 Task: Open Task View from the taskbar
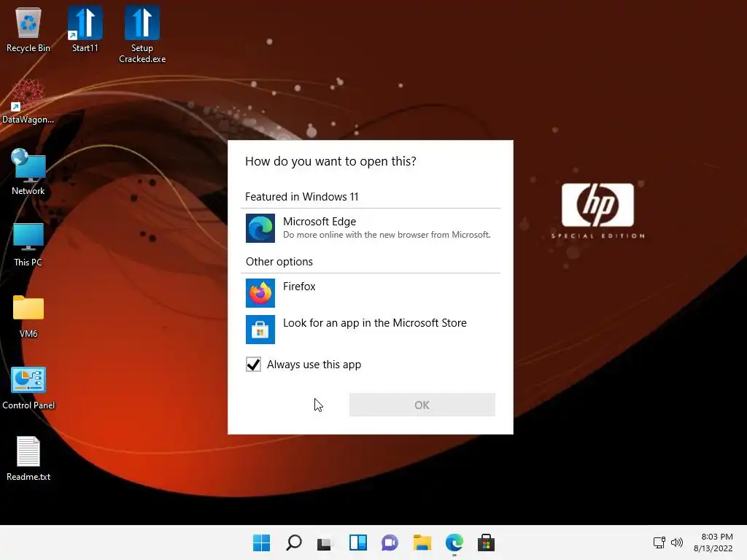pyautogui.click(x=325, y=542)
